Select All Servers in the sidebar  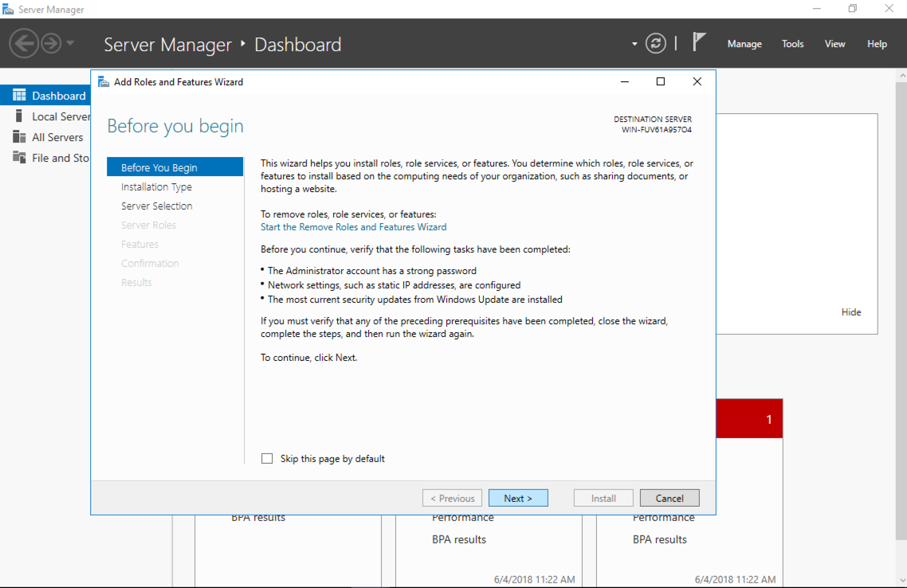coord(45,137)
